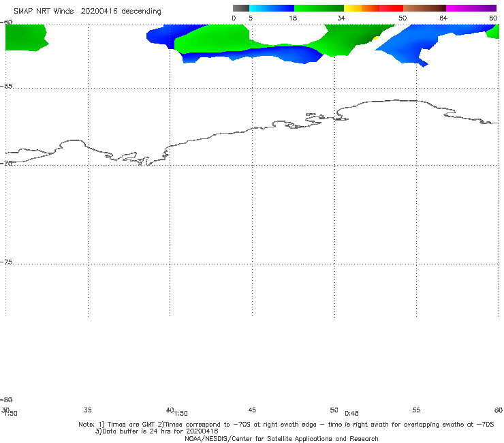Select the date "20200416" in the title

(99, 11)
